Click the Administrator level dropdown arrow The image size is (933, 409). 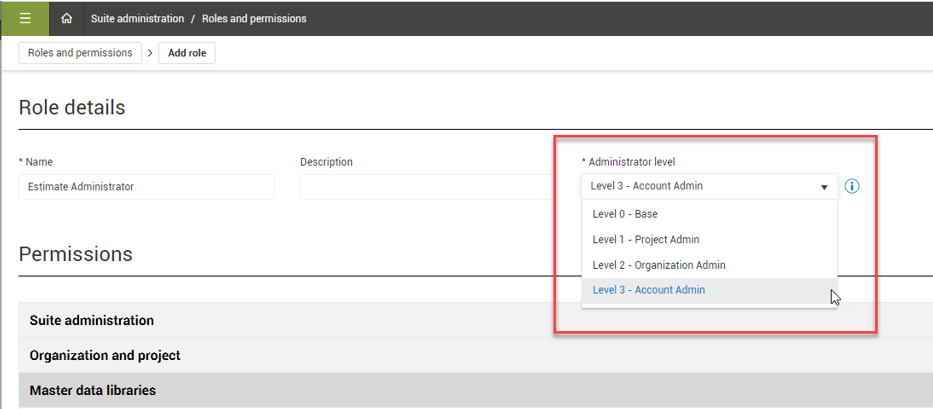(x=824, y=187)
